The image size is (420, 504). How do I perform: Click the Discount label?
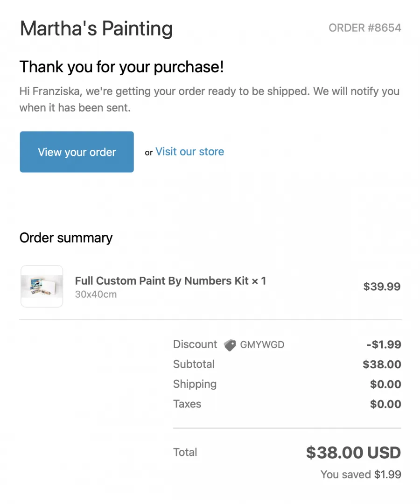coord(195,344)
